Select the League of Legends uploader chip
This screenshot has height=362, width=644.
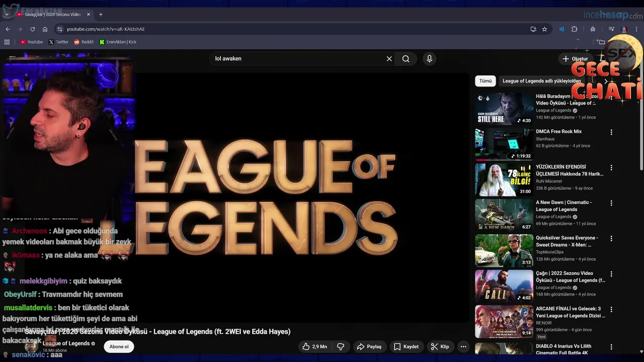(x=541, y=81)
